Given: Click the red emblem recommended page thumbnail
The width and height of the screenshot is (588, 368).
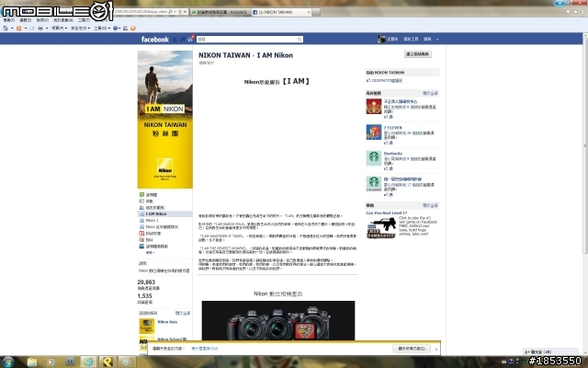Looking at the screenshot, I should click(374, 107).
